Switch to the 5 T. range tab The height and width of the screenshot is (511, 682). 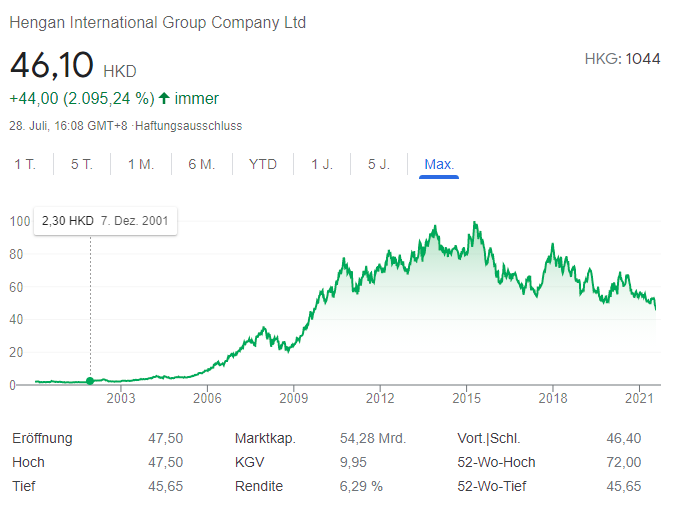[81, 165]
